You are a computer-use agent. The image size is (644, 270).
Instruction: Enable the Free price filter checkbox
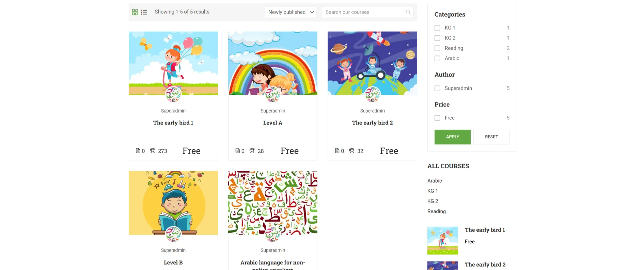click(437, 118)
